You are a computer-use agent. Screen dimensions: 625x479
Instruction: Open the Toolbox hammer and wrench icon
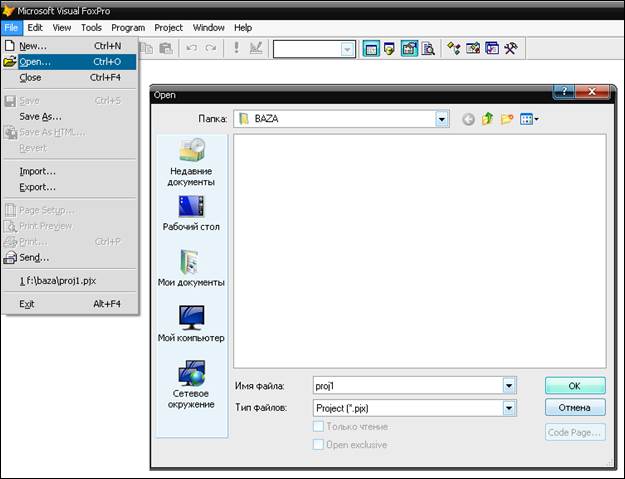[511, 49]
